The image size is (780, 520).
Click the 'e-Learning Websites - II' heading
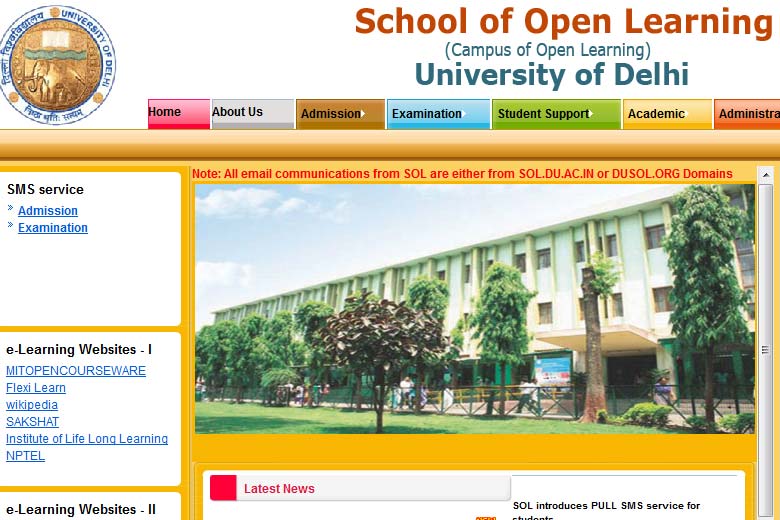(81, 510)
